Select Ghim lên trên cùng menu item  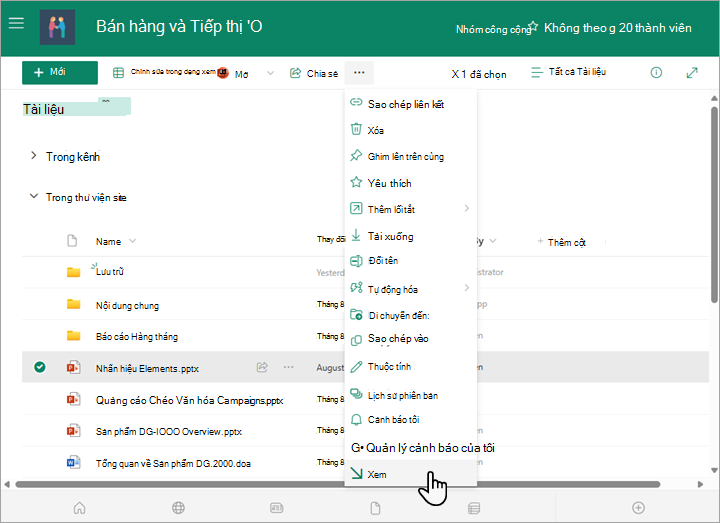411,156
